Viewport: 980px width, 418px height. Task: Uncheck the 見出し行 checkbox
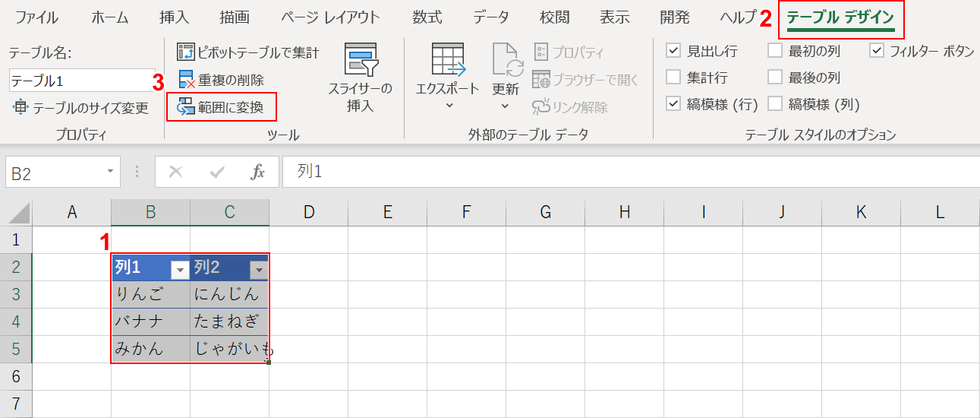673,51
